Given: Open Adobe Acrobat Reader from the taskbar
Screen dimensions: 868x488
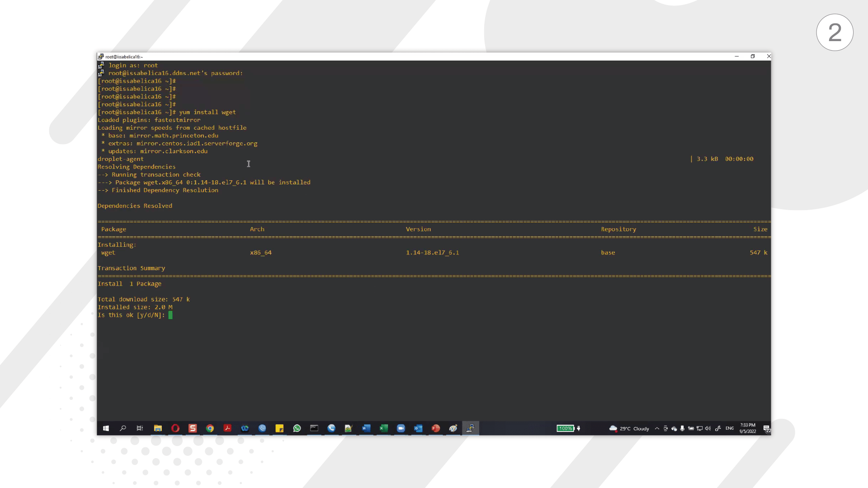Looking at the screenshot, I should (x=227, y=428).
